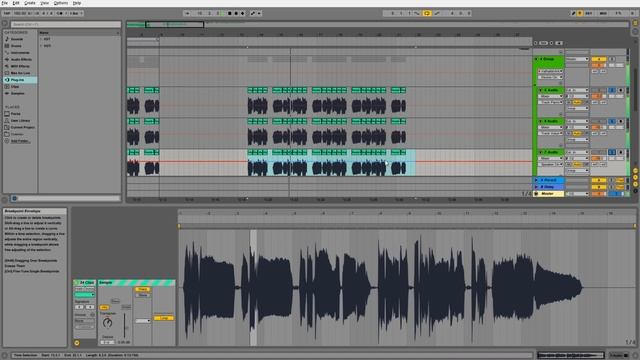Show/hide Returns section yellow button
Screen dimensions: 640x360
(636, 177)
